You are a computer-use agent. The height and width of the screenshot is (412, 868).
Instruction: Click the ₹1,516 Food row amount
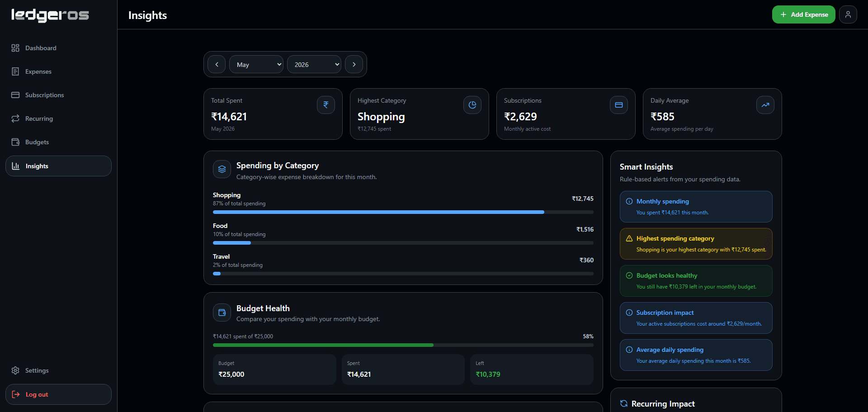tap(585, 229)
